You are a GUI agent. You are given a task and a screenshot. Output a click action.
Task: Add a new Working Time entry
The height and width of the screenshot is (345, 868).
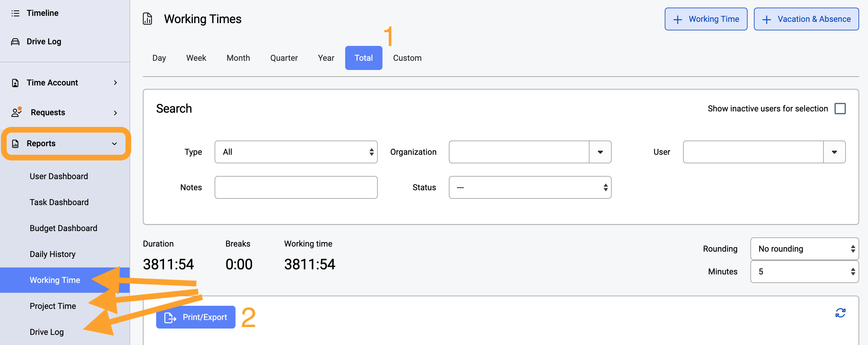(x=706, y=19)
